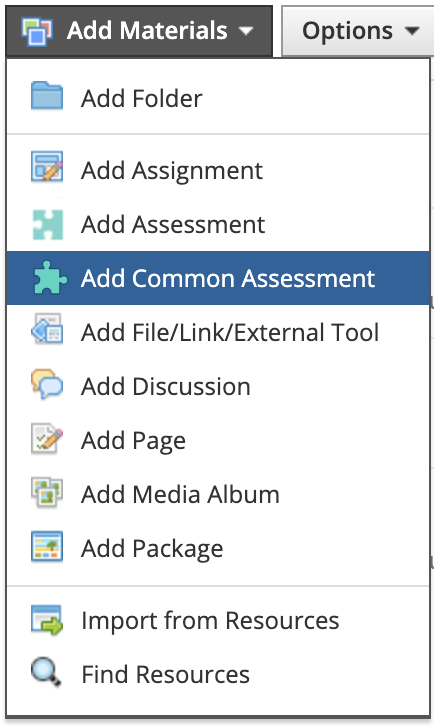The height and width of the screenshot is (726, 434).
Task: Click the green puzzle piece Common Assessment icon
Action: (50, 277)
